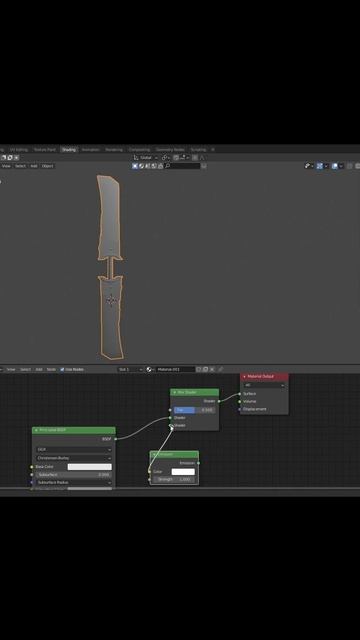
Task: Open the node editor Add menu
Action: coord(39,369)
